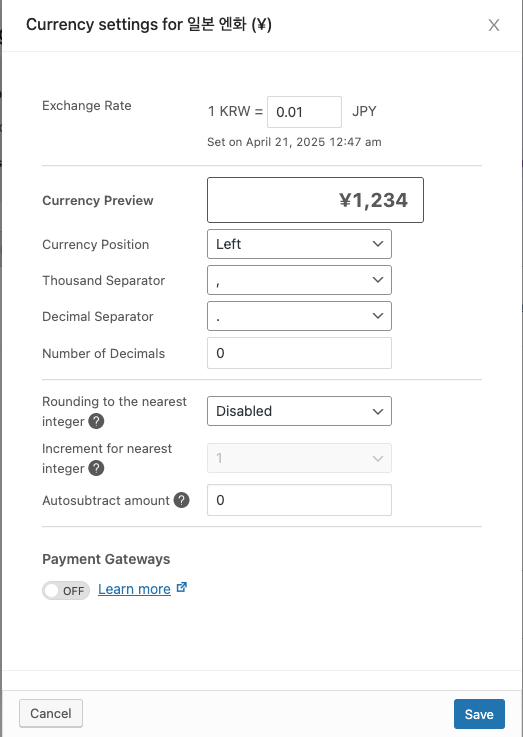Click the Set on April 21 timestamp text

[x=294, y=142]
